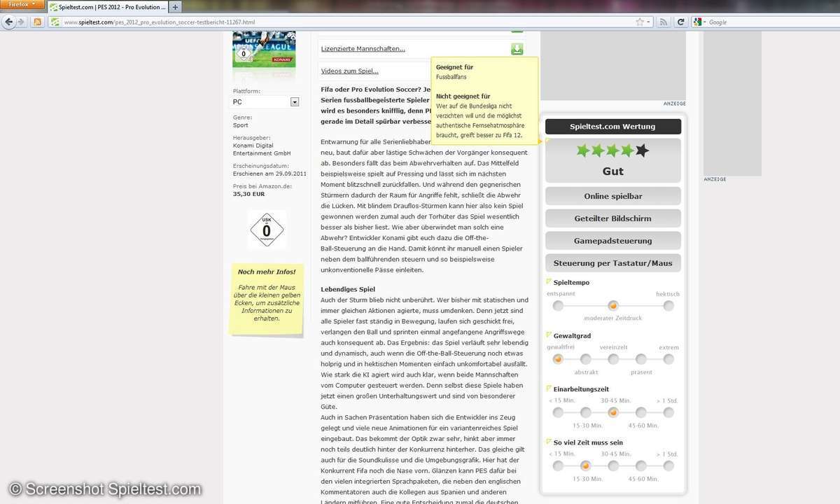Click the price text 35,30 EUR

(250, 194)
